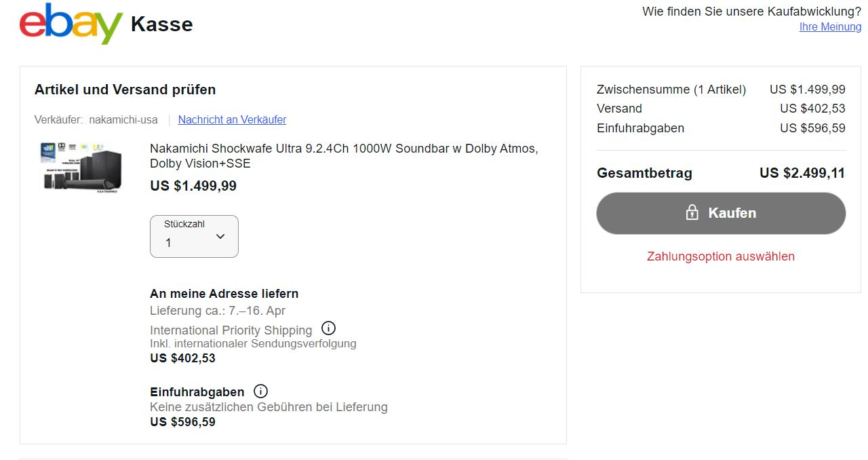
Task: Click info icon beside International Priority Shipping
Action: coord(328,328)
